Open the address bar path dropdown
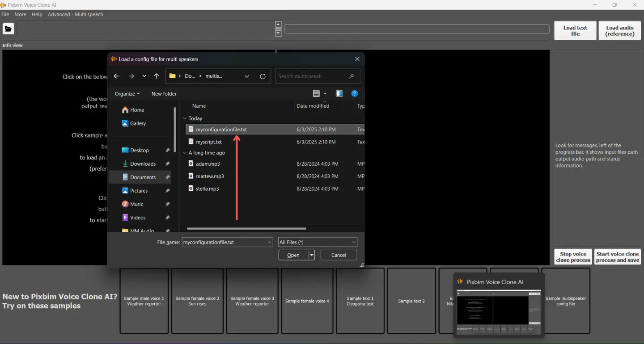 [247, 76]
